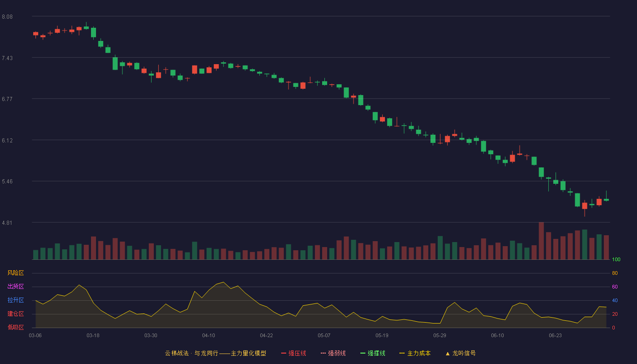Click the 05-07 date label

point(324,335)
